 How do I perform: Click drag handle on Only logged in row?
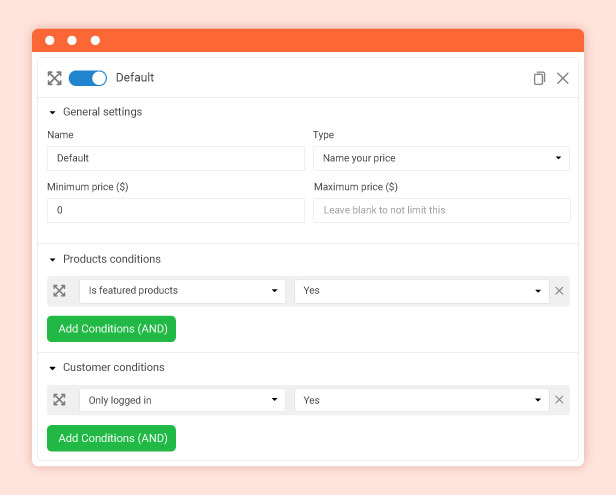[x=59, y=400]
